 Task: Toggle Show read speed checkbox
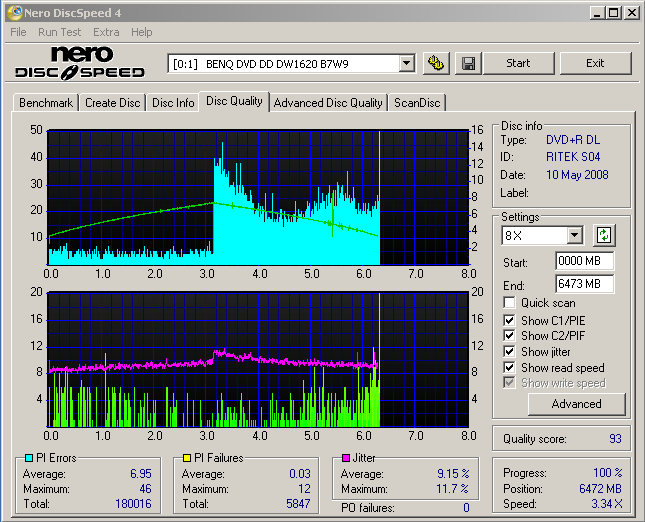(x=509, y=367)
